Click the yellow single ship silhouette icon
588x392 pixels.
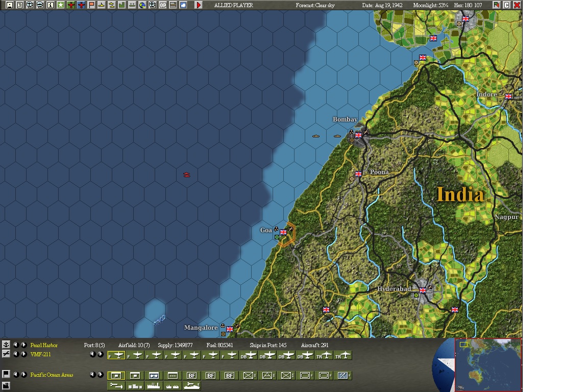point(101,5)
